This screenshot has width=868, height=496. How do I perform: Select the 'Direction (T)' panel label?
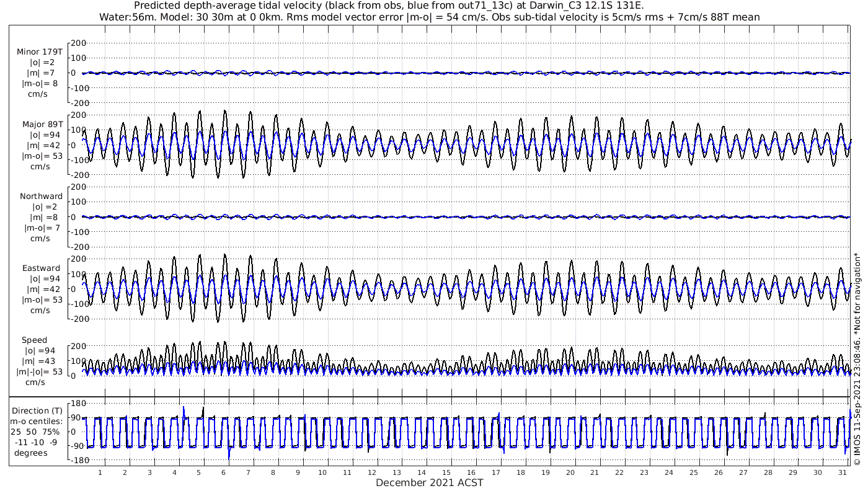click(x=37, y=411)
